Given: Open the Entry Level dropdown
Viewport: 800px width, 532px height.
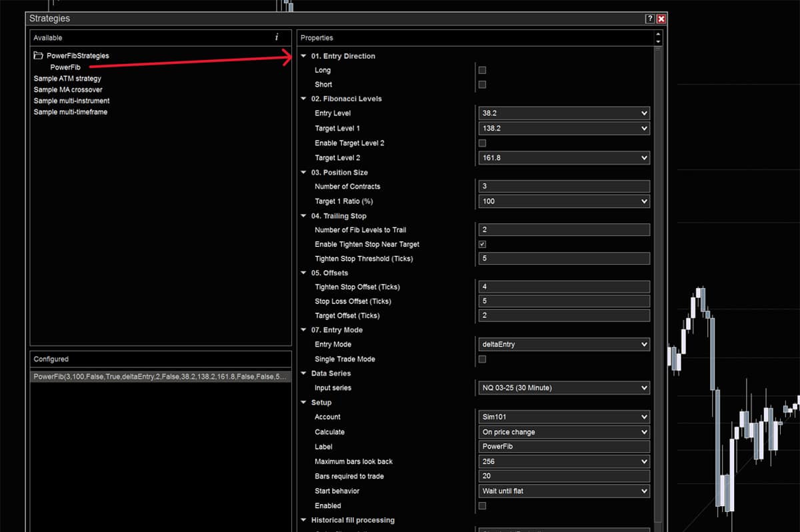Looking at the screenshot, I should [563, 113].
